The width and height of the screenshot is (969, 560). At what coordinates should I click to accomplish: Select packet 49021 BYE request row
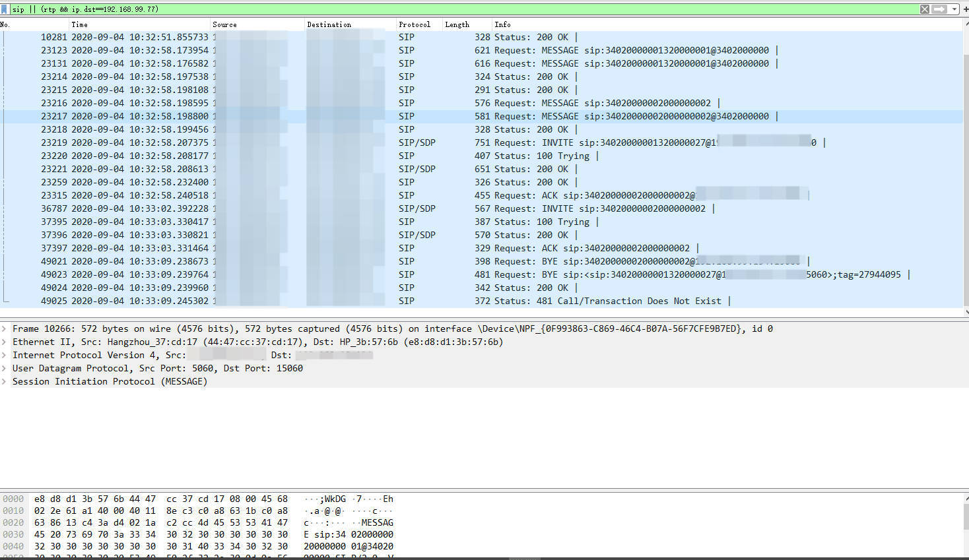tap(481, 261)
